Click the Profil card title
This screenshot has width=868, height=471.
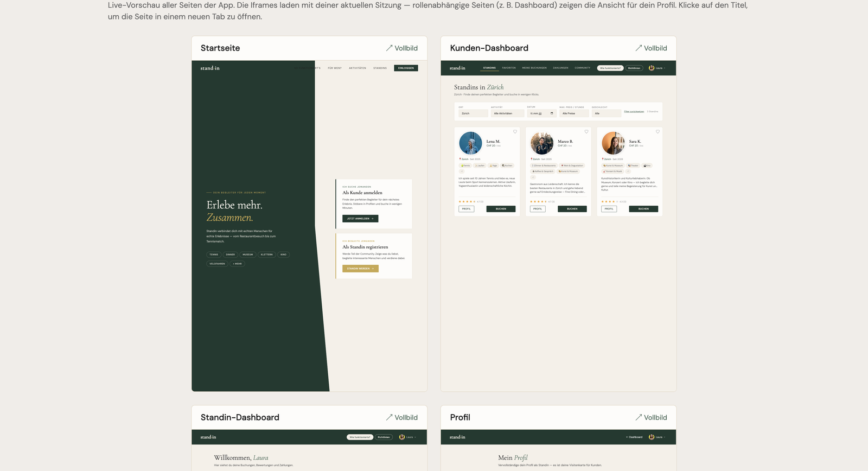(x=460, y=417)
